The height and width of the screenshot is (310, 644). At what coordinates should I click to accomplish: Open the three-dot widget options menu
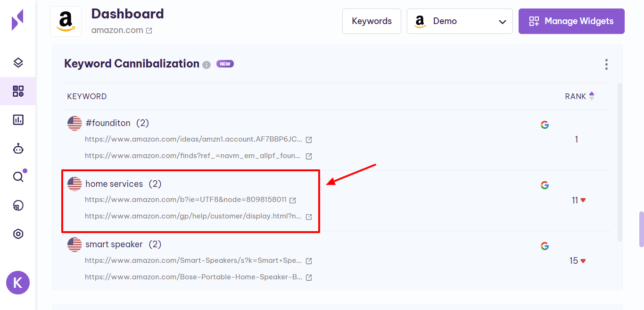click(606, 64)
